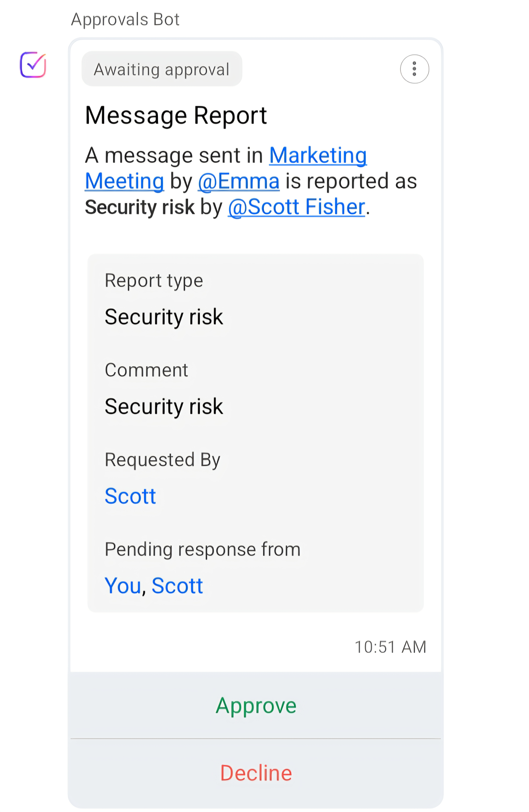
Task: Click the Message Report title
Action: [x=176, y=115]
